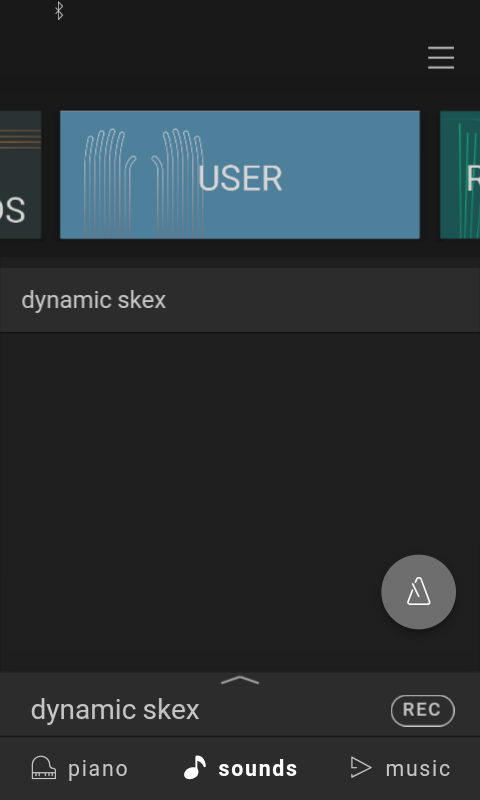
Task: Open current sound name in bottom bar
Action: tap(115, 710)
